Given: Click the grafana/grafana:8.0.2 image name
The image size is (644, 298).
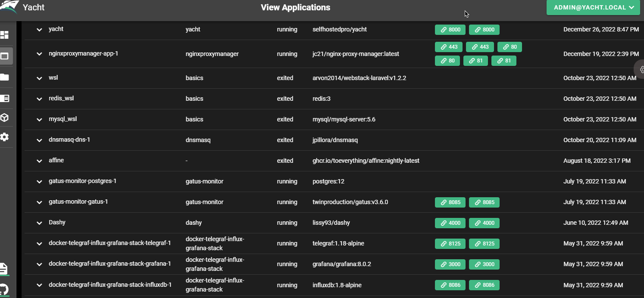Looking at the screenshot, I should click(x=343, y=264).
